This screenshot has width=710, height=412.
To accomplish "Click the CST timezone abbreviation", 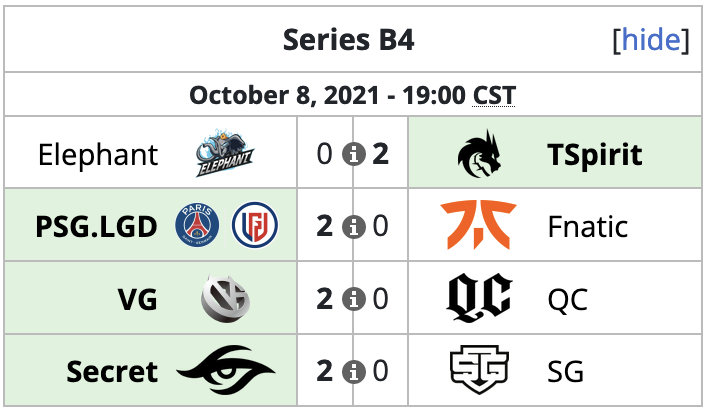I will pyautogui.click(x=494, y=96).
